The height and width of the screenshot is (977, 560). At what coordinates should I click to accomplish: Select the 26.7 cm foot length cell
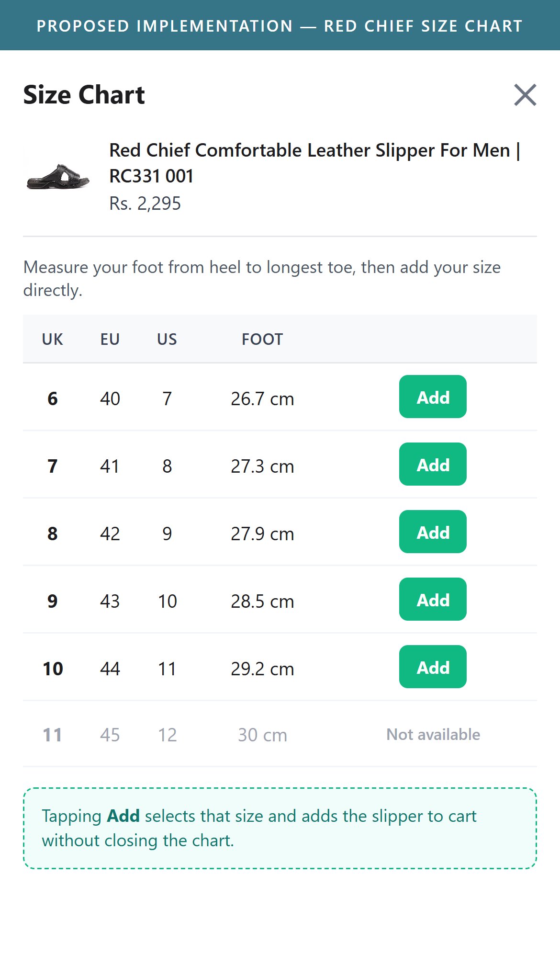point(262,398)
